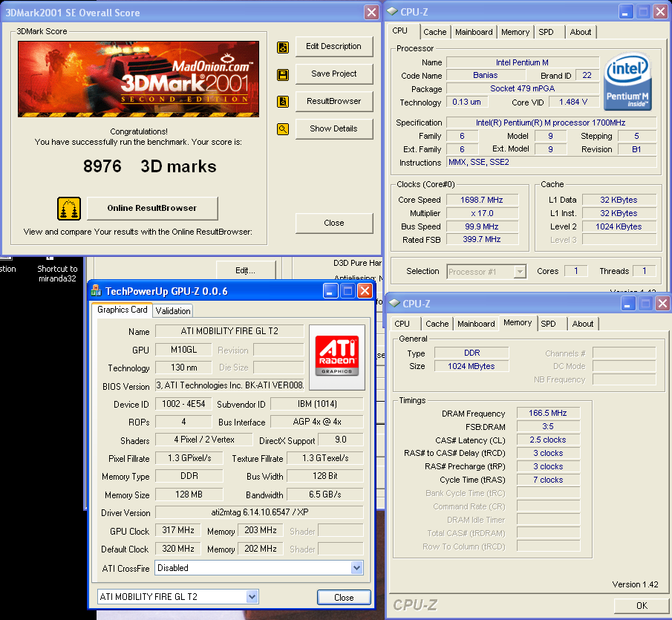Open the About tab in lower CPU-Z
Image resolution: width=672 pixels, height=620 pixels.
click(x=583, y=324)
